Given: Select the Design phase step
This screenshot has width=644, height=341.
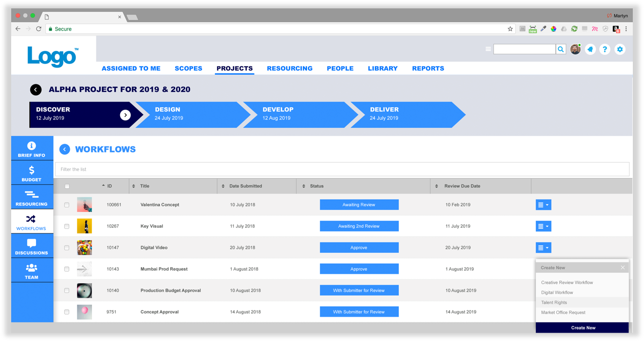Looking at the screenshot, I should (x=192, y=115).
